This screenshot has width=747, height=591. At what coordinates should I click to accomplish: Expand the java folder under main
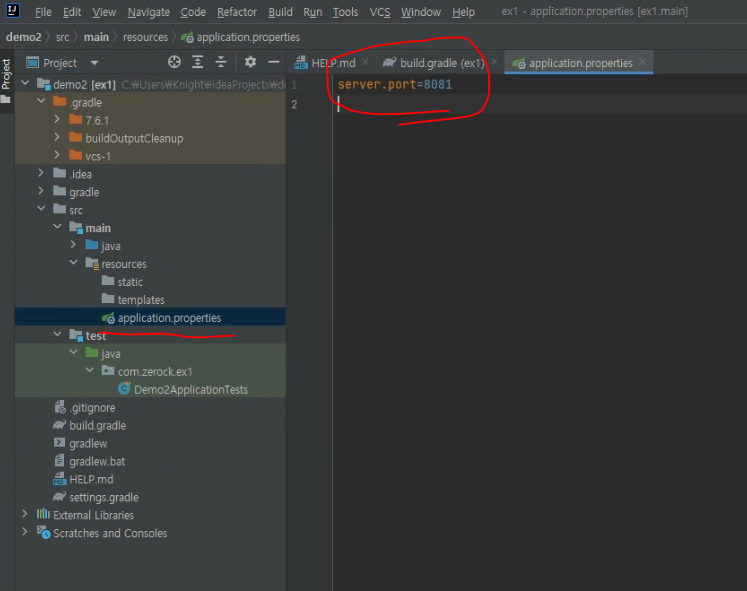click(x=73, y=245)
